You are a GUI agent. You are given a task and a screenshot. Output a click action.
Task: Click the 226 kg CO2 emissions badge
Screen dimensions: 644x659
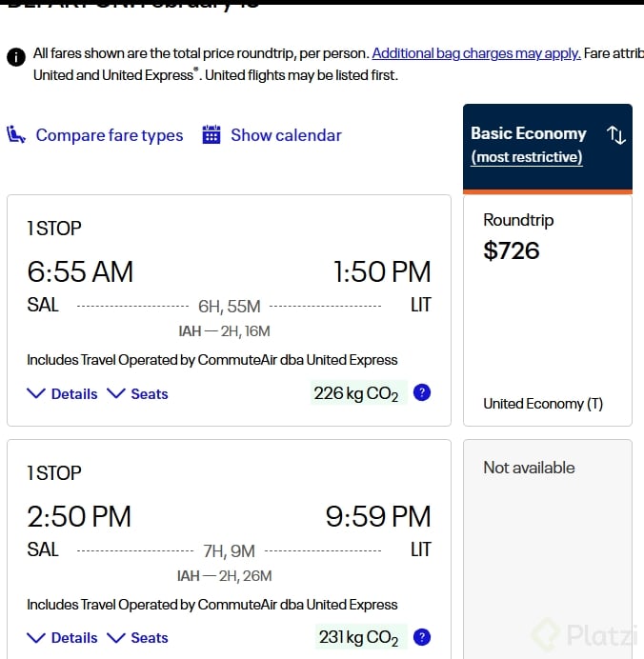tap(356, 393)
